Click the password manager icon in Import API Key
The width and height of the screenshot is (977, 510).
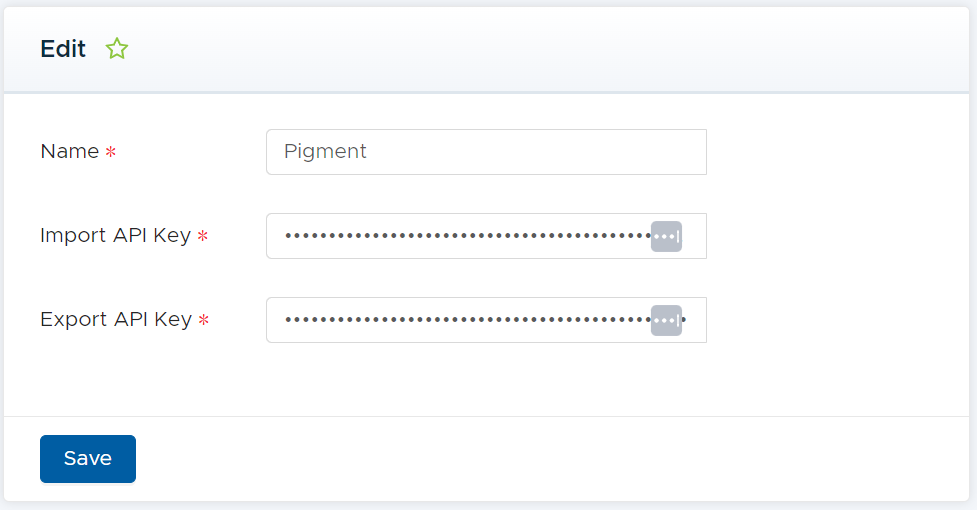666,237
